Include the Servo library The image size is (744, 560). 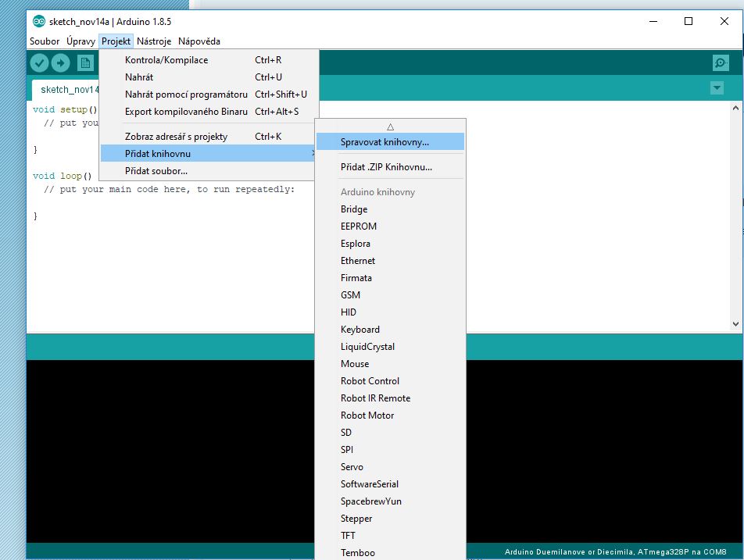tap(352, 467)
